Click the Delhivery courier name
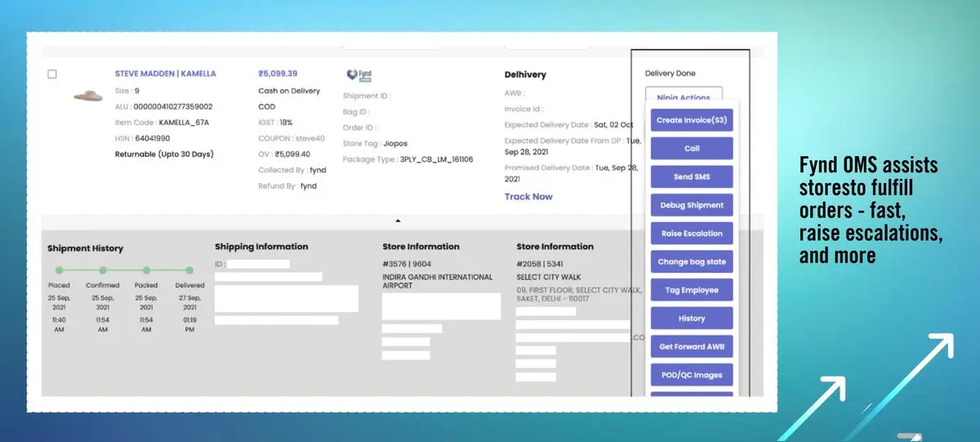This screenshot has width=980, height=442. pyautogui.click(x=525, y=74)
